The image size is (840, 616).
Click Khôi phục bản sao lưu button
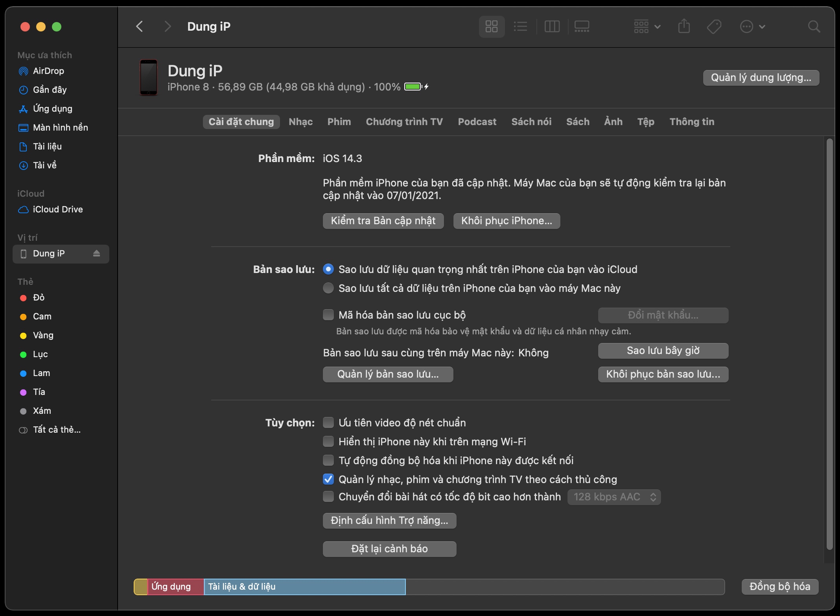click(x=663, y=374)
